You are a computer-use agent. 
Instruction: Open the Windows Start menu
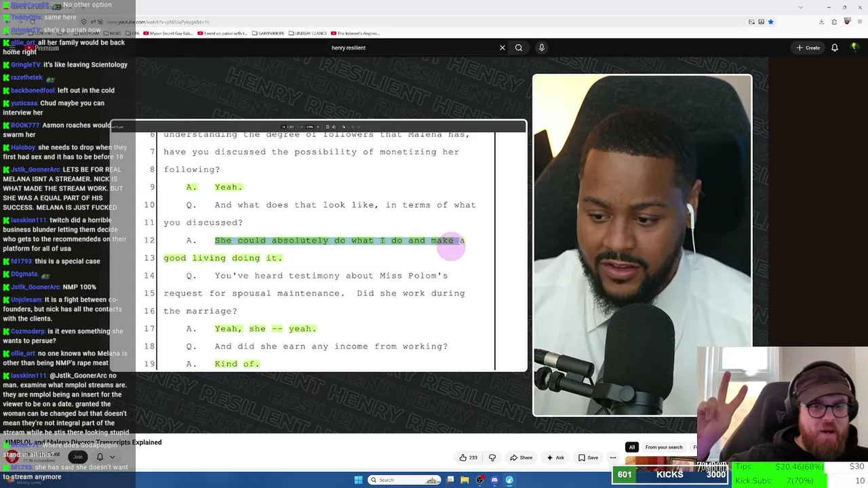[x=358, y=480]
